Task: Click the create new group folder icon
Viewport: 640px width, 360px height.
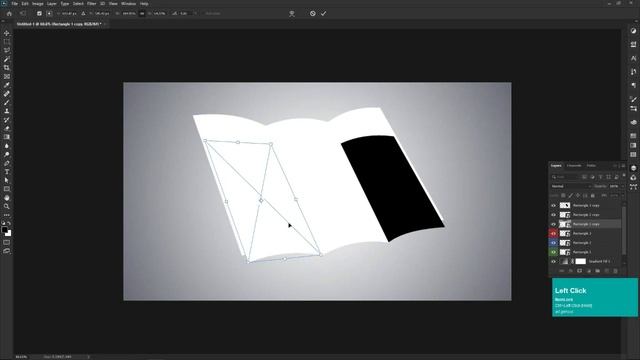Action: pyautogui.click(x=598, y=271)
